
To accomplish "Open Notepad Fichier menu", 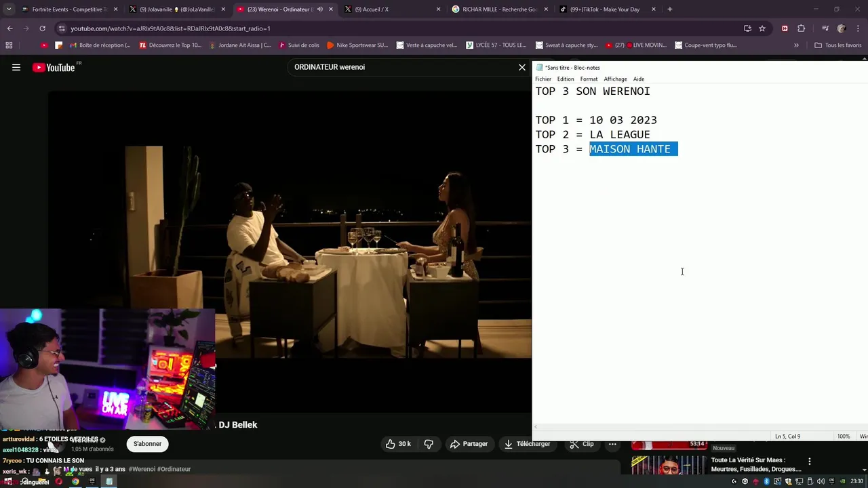I will coord(543,79).
